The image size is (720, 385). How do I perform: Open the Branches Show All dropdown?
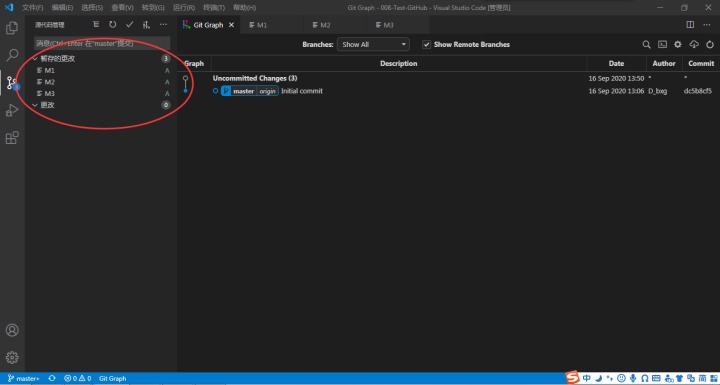click(x=373, y=45)
